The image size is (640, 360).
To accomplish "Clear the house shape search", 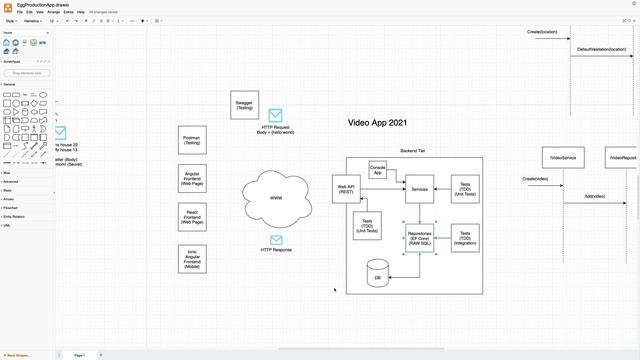I will 47,33.
